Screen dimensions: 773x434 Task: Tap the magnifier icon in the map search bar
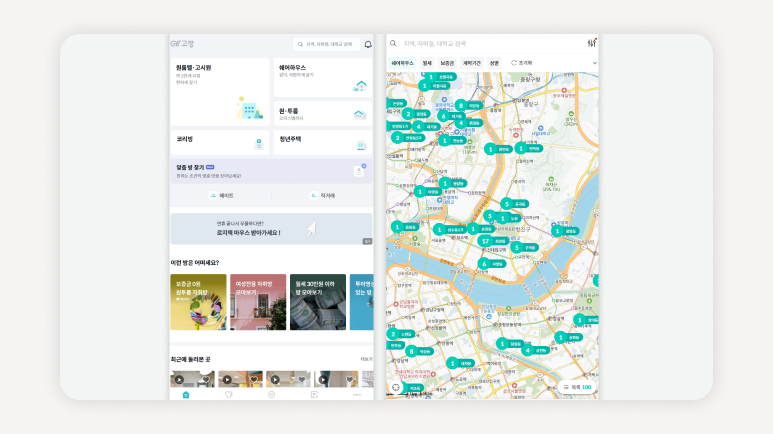pos(393,43)
